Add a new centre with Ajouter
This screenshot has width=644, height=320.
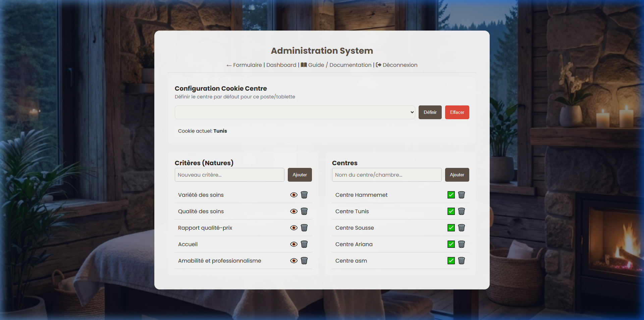[x=457, y=175]
